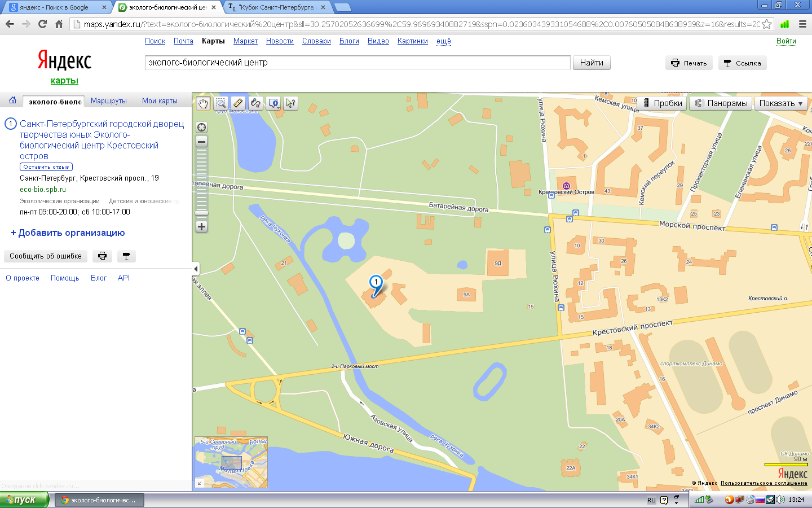
Task: Click the Сообщить об ошибке button
Action: (x=46, y=256)
